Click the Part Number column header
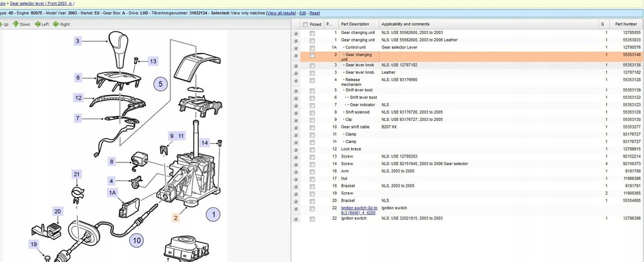 [626, 25]
